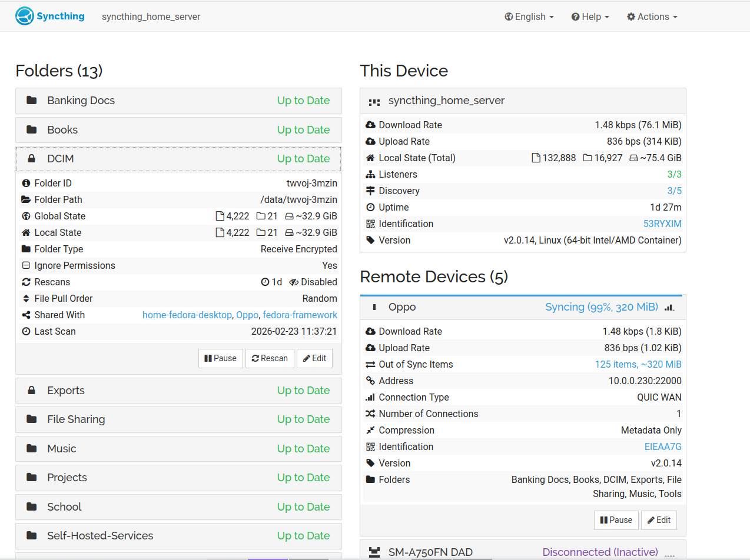The image size is (750, 560).
Task: Click the Oppo device identicon
Action: (374, 307)
